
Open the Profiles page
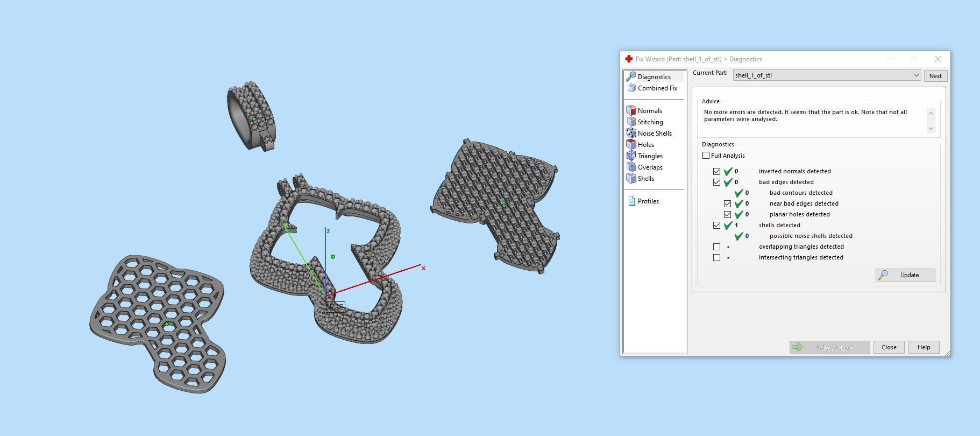coord(648,201)
